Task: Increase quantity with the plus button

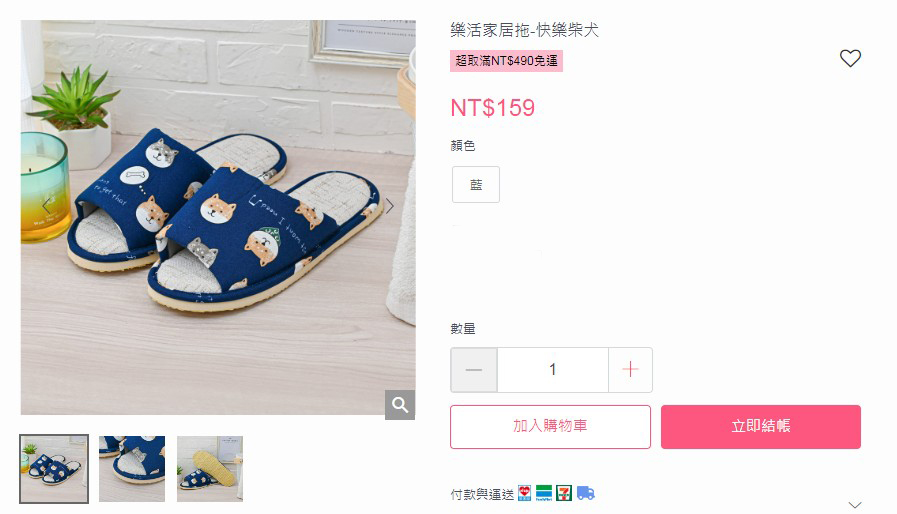Action: 630,370
